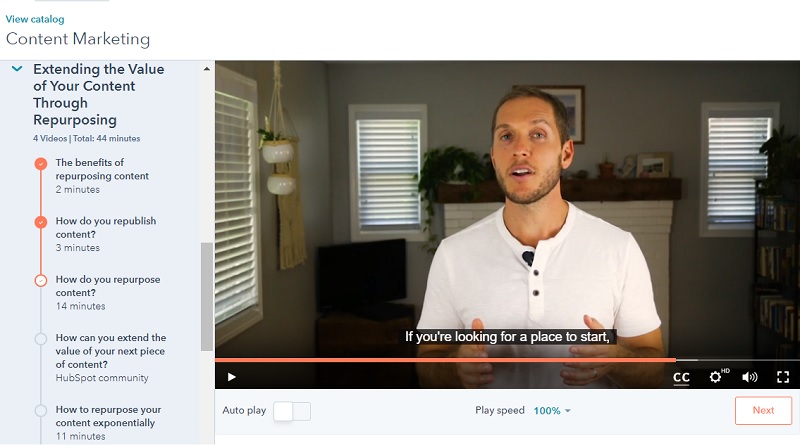Image resolution: width=800 pixels, height=448 pixels.
Task: Open video quality settings gear icon
Action: [x=715, y=377]
